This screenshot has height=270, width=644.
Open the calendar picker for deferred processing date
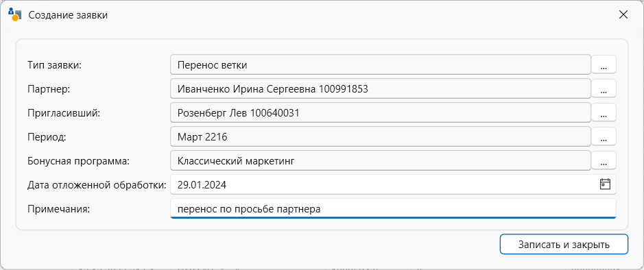click(605, 184)
